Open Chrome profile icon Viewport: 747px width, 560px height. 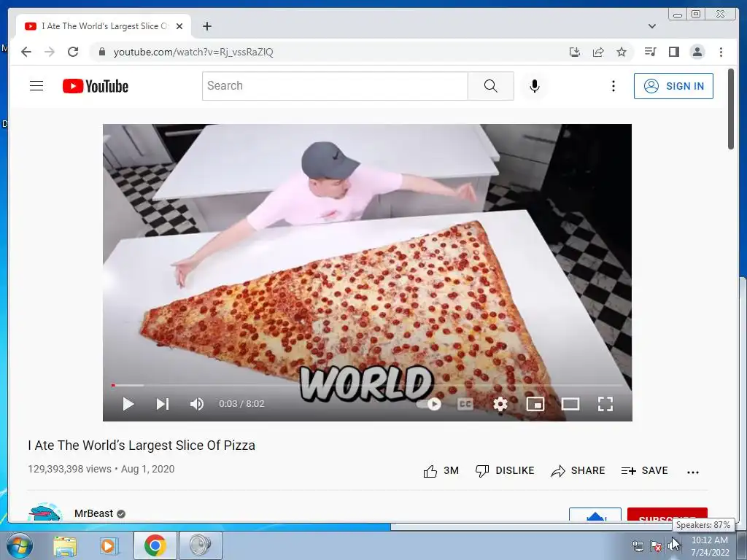[x=697, y=52]
